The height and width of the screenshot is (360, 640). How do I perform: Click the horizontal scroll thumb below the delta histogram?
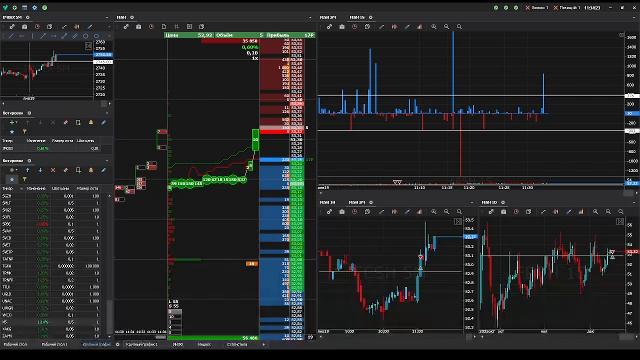click(x=629, y=193)
